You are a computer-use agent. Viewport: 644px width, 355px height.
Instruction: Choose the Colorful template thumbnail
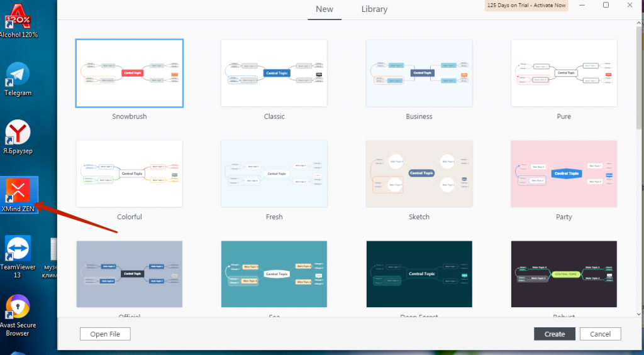[130, 173]
